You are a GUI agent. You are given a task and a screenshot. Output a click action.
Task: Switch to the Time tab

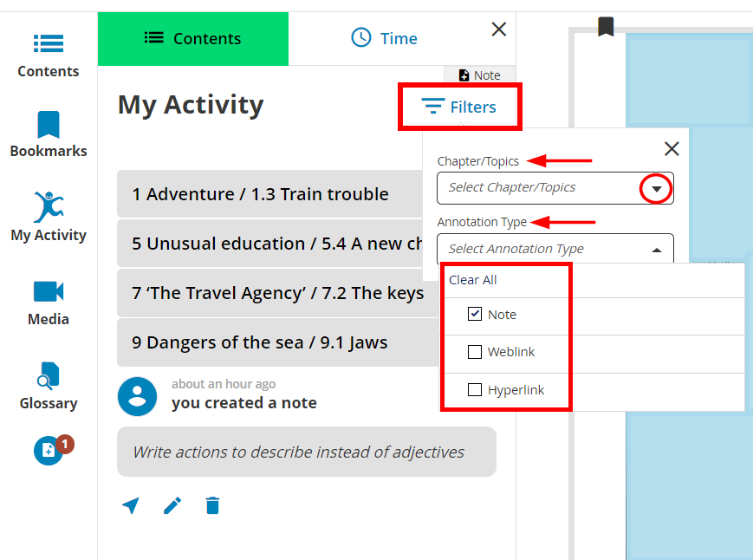click(x=384, y=38)
